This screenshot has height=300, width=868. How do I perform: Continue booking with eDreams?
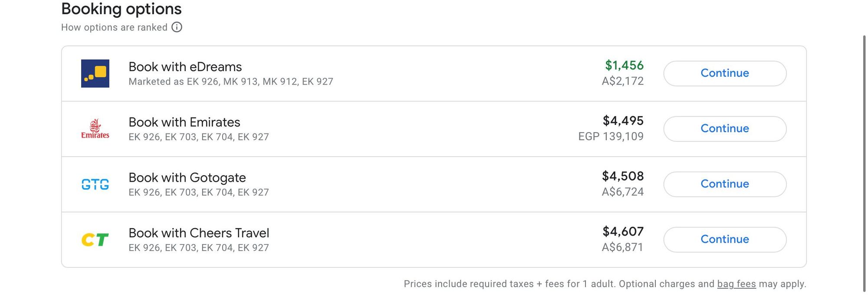pos(725,73)
